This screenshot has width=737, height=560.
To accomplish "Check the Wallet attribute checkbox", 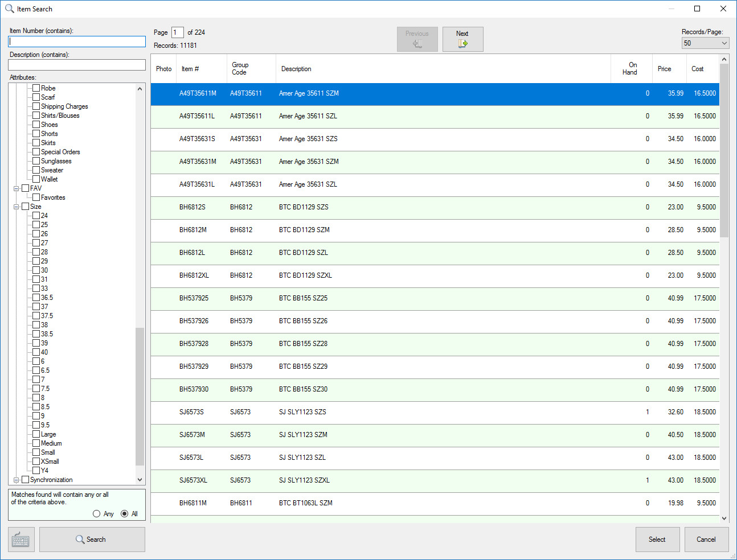I will [36, 179].
